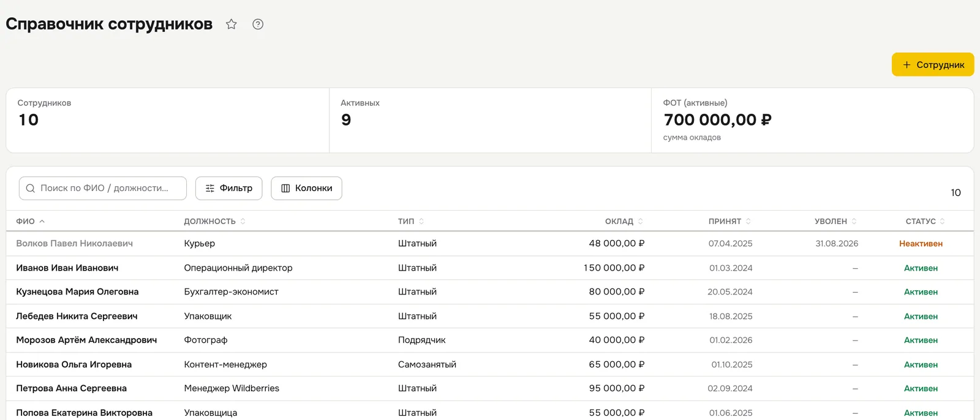This screenshot has height=420, width=980.
Task: Open employee Морозов Артём Александрович
Action: click(x=86, y=340)
